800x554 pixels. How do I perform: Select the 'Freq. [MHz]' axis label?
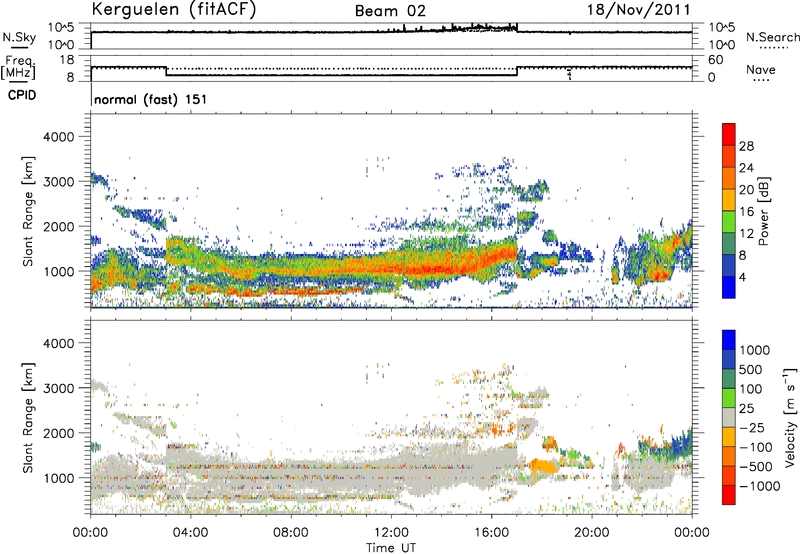click(x=18, y=68)
